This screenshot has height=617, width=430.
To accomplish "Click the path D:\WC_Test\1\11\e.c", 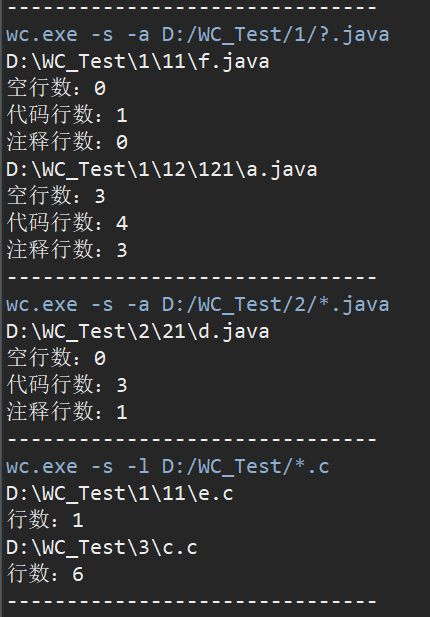I will point(120,494).
